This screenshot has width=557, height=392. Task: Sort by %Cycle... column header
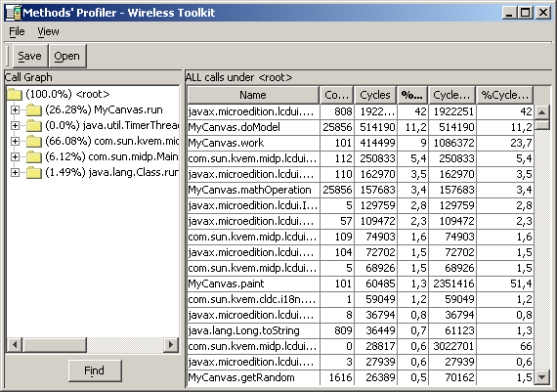coord(505,95)
